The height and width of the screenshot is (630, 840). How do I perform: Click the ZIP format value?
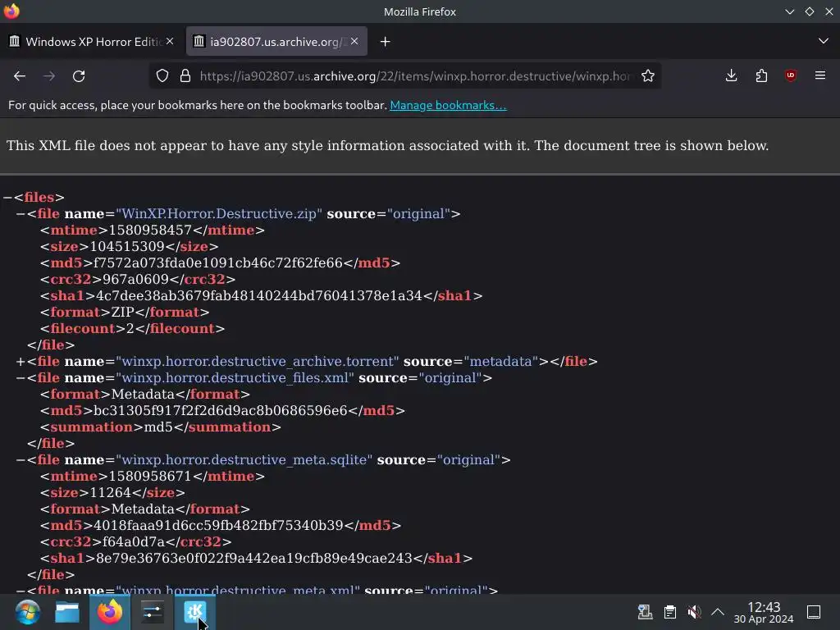click(123, 313)
